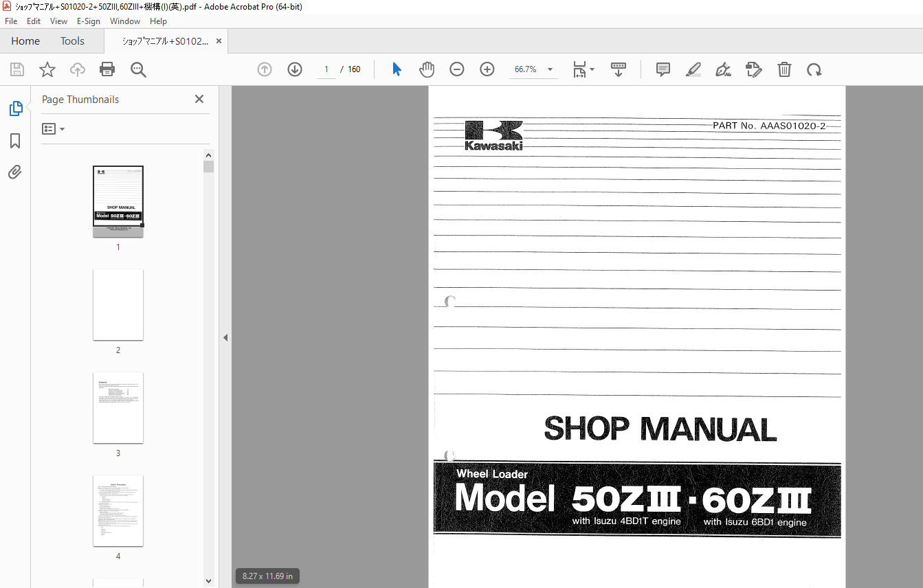Open the Window menu
Image resolution: width=923 pixels, height=588 pixels.
coord(125,21)
